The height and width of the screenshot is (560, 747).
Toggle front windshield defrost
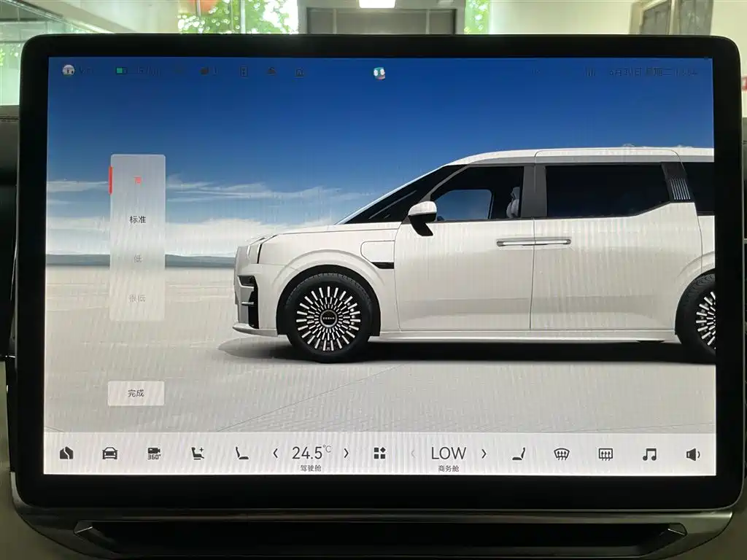pos(562,454)
